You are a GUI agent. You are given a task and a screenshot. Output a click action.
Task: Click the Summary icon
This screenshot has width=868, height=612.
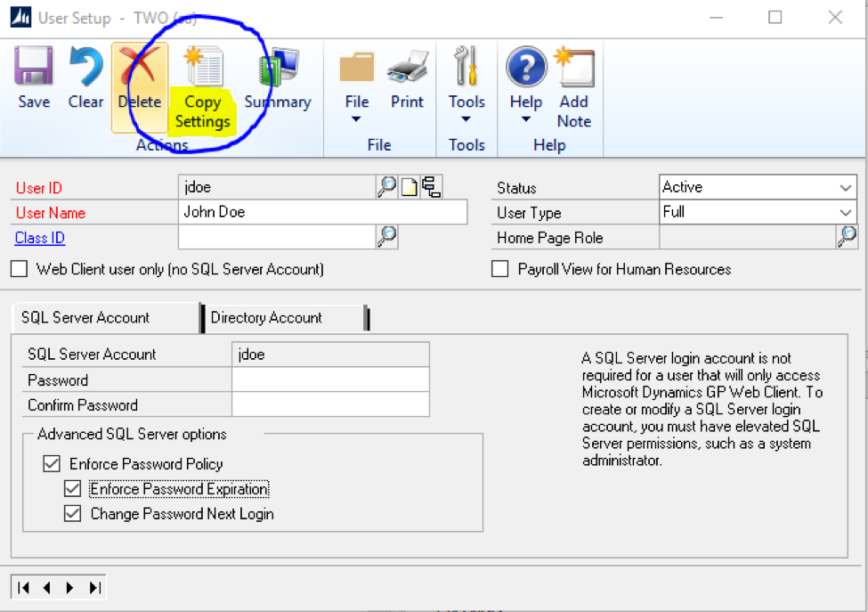tap(277, 77)
